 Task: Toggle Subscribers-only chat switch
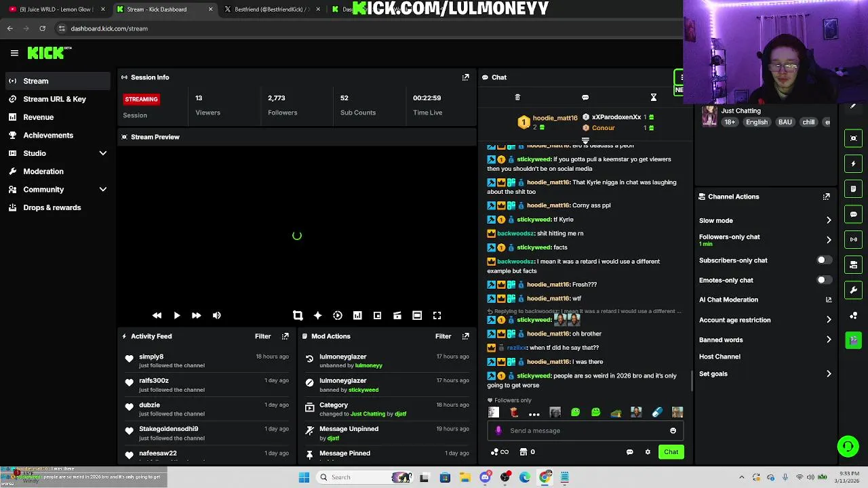pos(824,260)
